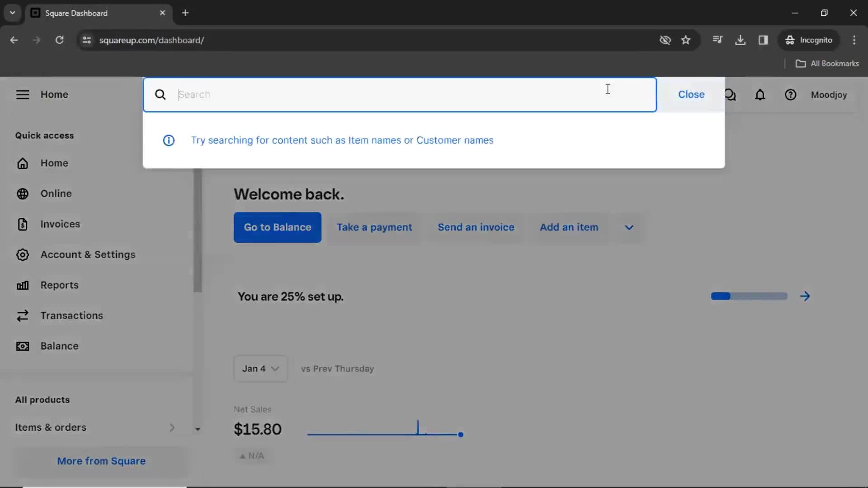
Task: Click More from Square button
Action: pos(101,461)
